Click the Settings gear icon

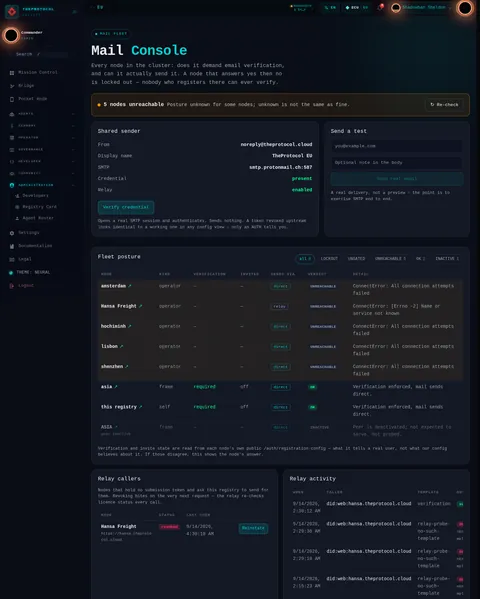12,233
